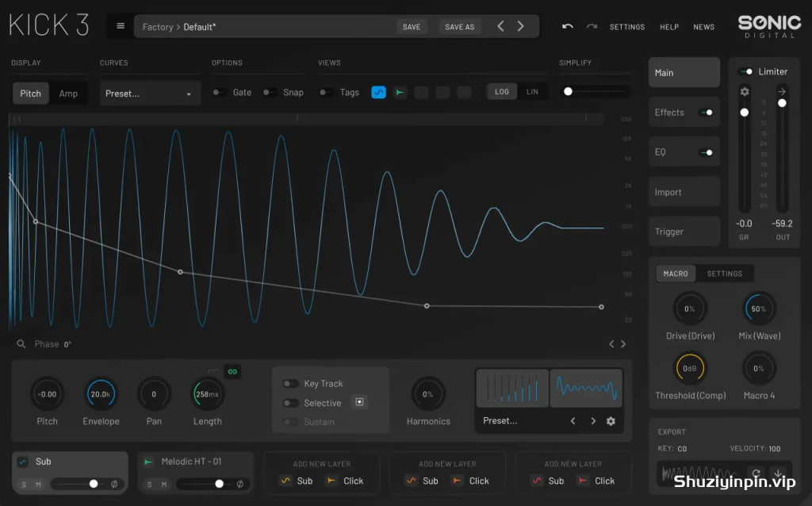812x506 pixels.
Task: Open the Main panel tab
Action: (x=684, y=72)
